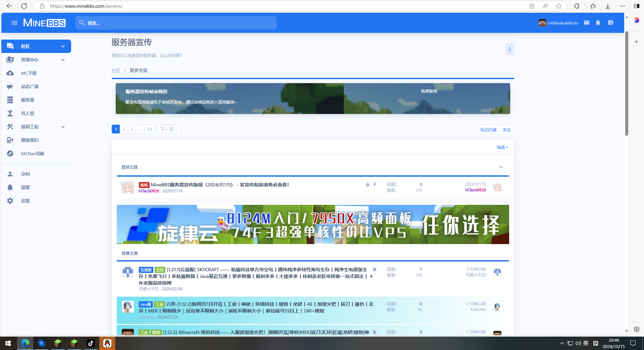Open the browser three-dot settings menu

623,6
